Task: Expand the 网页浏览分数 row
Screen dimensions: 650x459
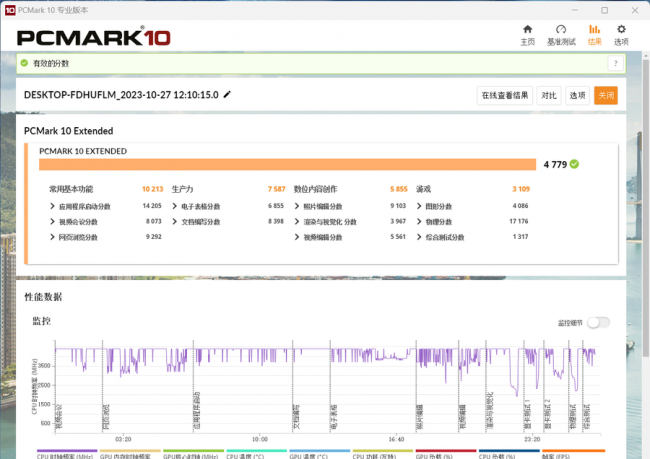Action: click(x=52, y=237)
